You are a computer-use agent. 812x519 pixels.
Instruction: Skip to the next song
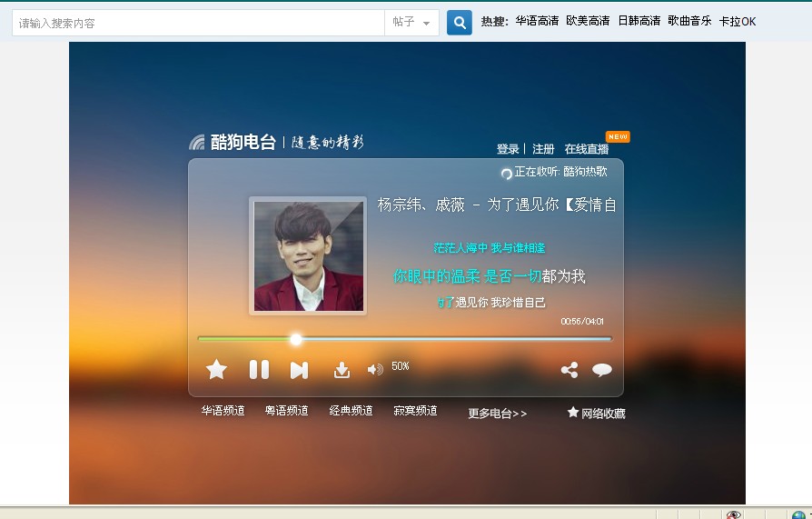(300, 370)
